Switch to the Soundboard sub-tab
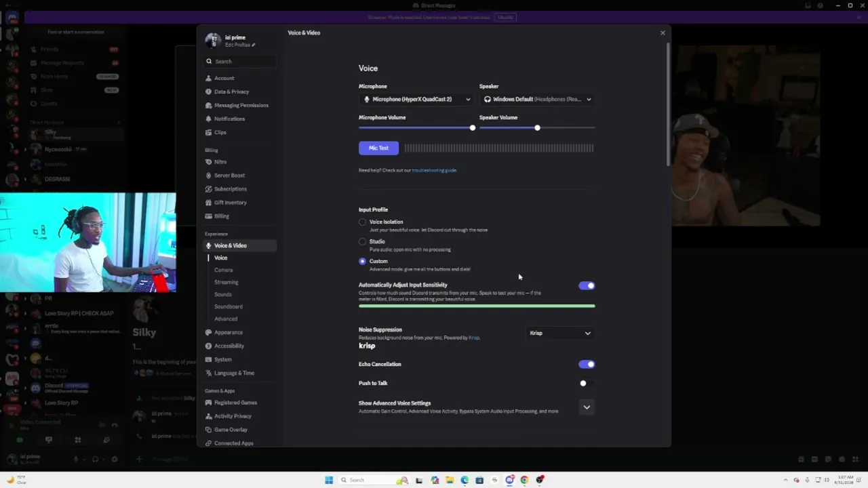Screen dimensions: 868x488 click(x=229, y=306)
